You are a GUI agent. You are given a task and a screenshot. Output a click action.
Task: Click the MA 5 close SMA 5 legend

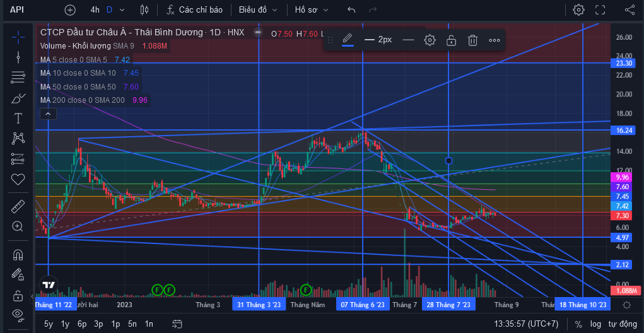click(x=85, y=59)
